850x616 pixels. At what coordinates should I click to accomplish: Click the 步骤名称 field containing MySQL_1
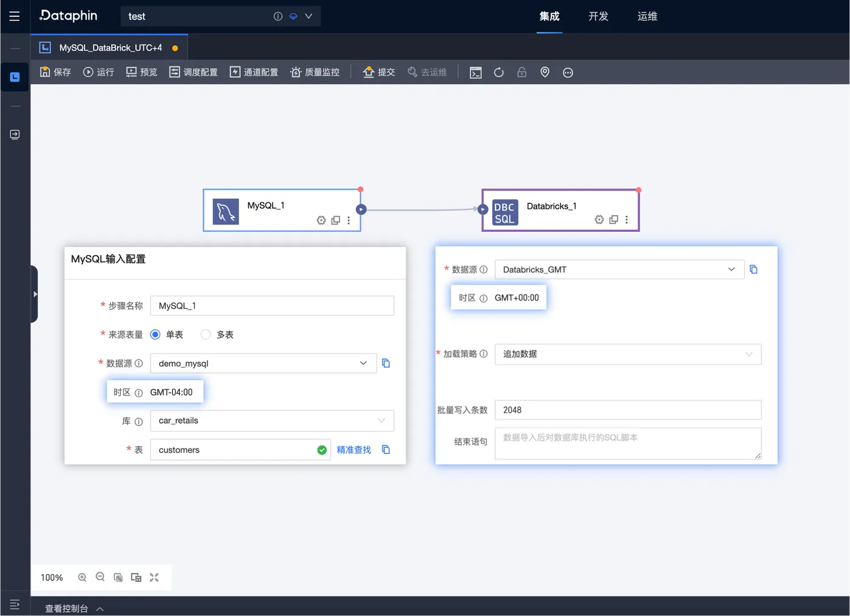click(272, 306)
